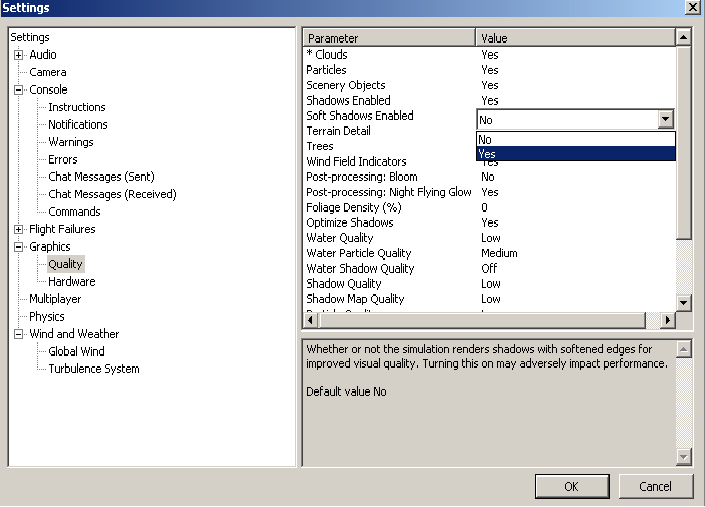
Task: Select Multiplayer in the tree
Action: click(x=55, y=299)
